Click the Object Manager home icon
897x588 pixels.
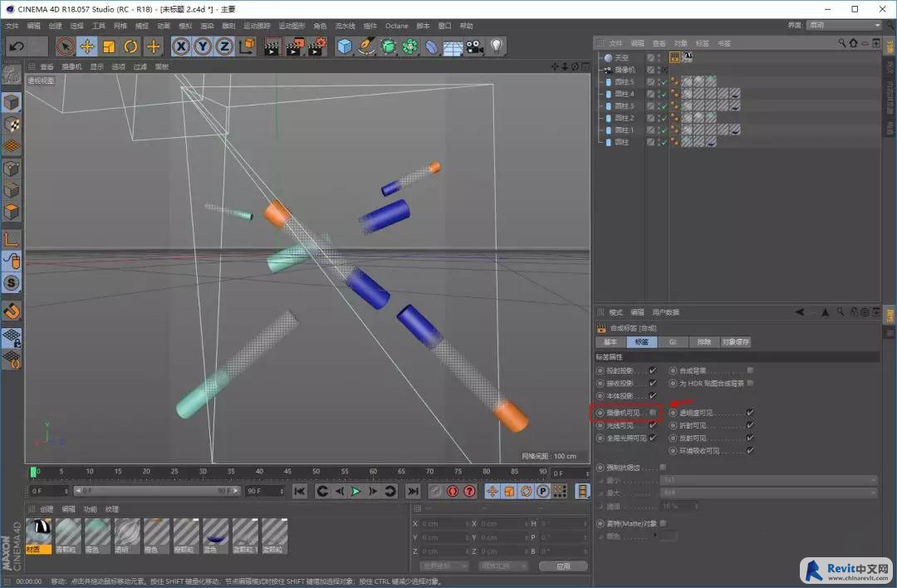pos(854,43)
